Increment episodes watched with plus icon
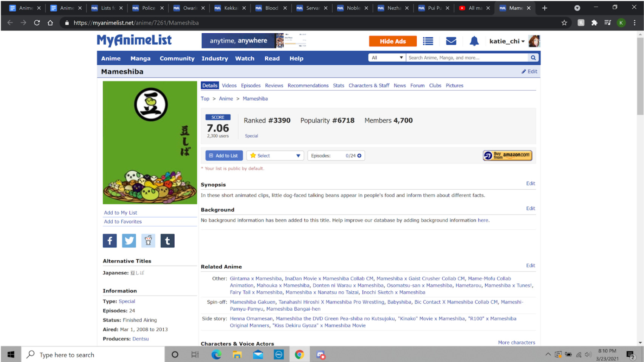Screen dimensions: 644x362 click(359, 156)
